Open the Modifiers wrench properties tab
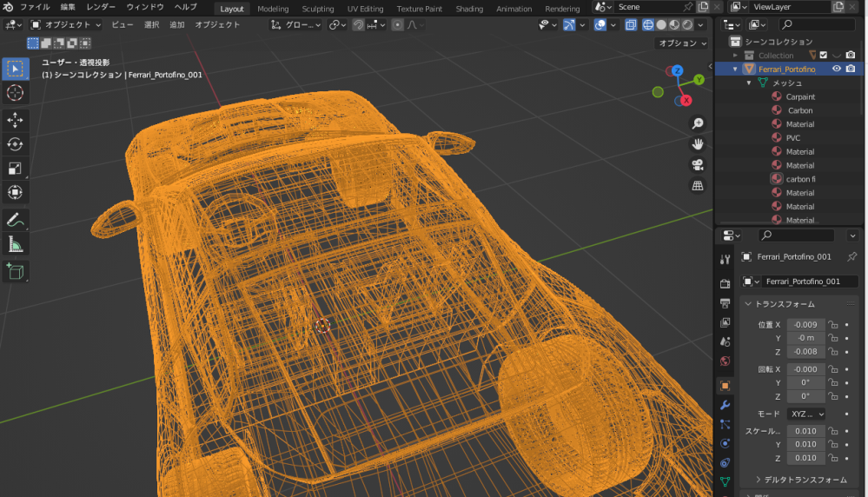The height and width of the screenshot is (497, 868). [x=725, y=405]
